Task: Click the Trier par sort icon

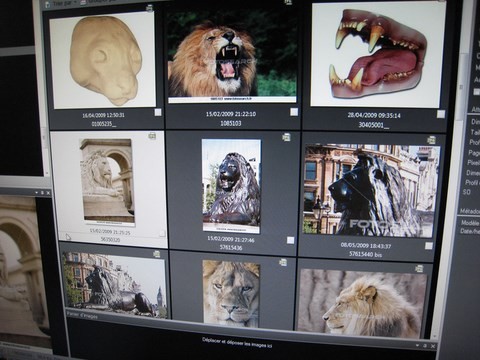Action: (x=48, y=4)
